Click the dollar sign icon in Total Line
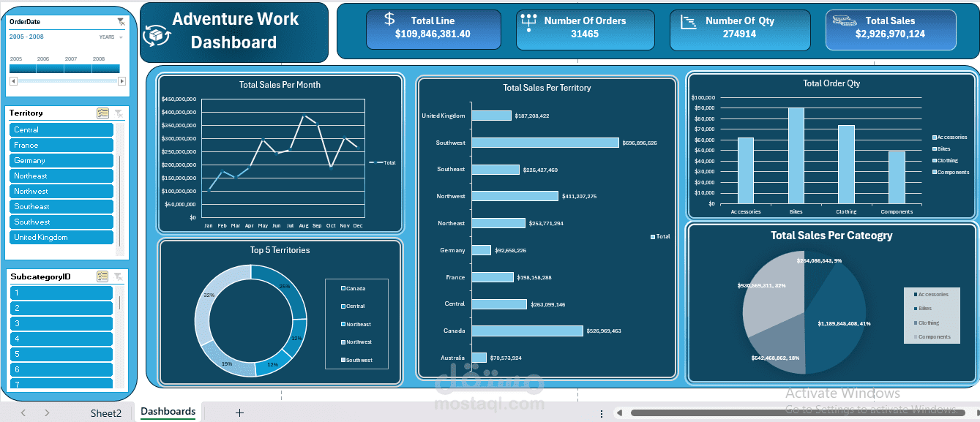The height and width of the screenshot is (422, 980). pos(389,20)
